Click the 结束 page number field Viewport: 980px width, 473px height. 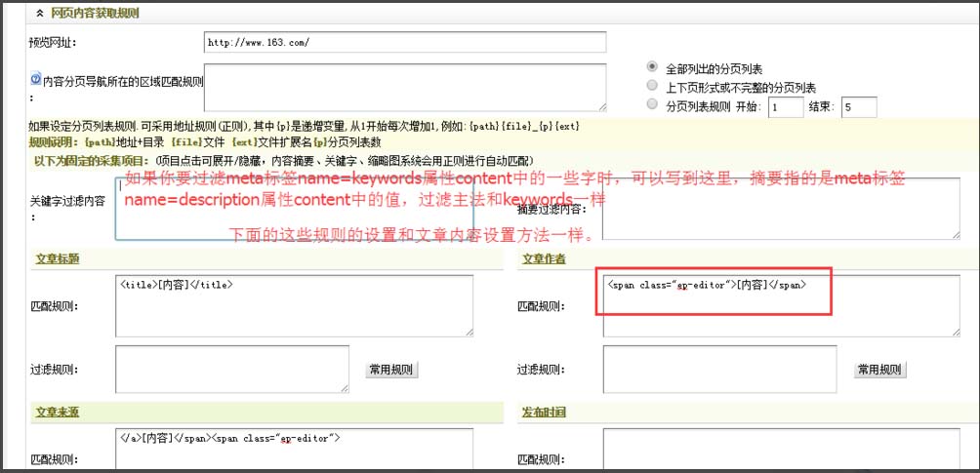click(859, 107)
